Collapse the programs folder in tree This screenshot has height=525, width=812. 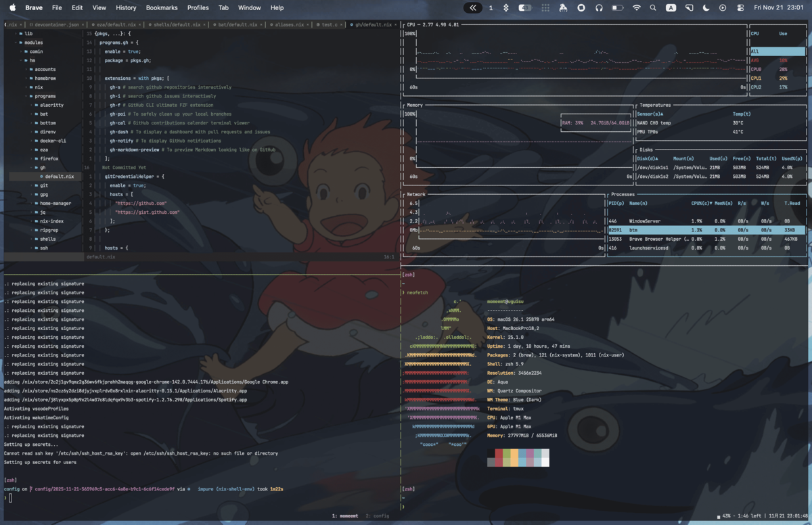point(27,96)
